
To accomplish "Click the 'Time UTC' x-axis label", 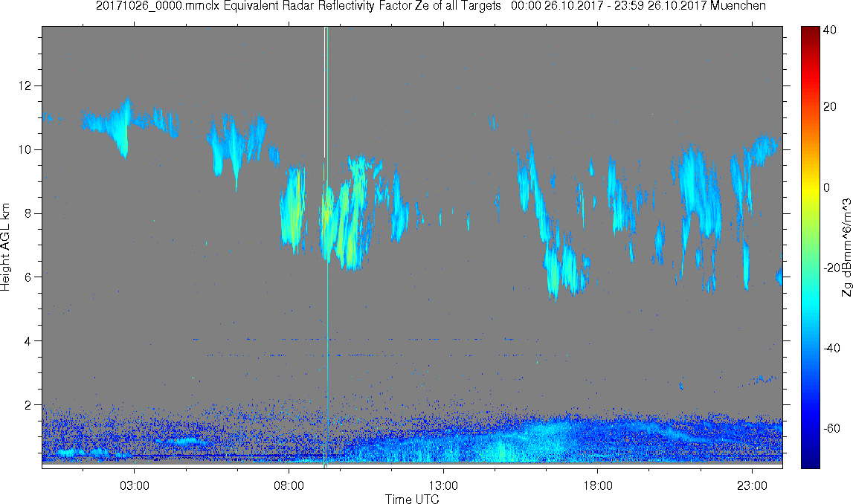I will pyautogui.click(x=412, y=499).
